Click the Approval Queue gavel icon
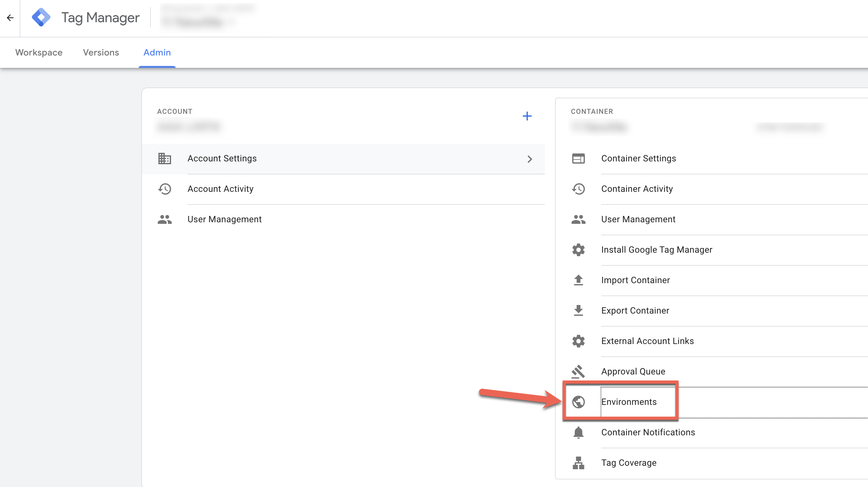 [x=578, y=371]
